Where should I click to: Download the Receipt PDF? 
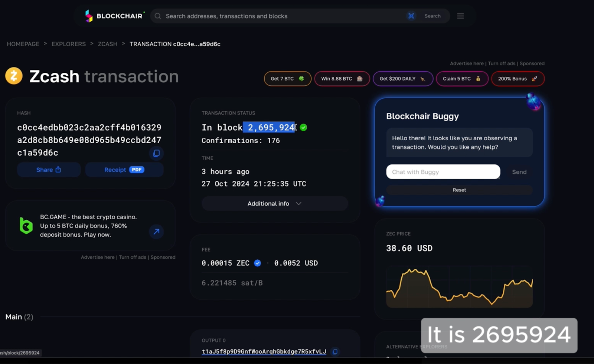[124, 170]
